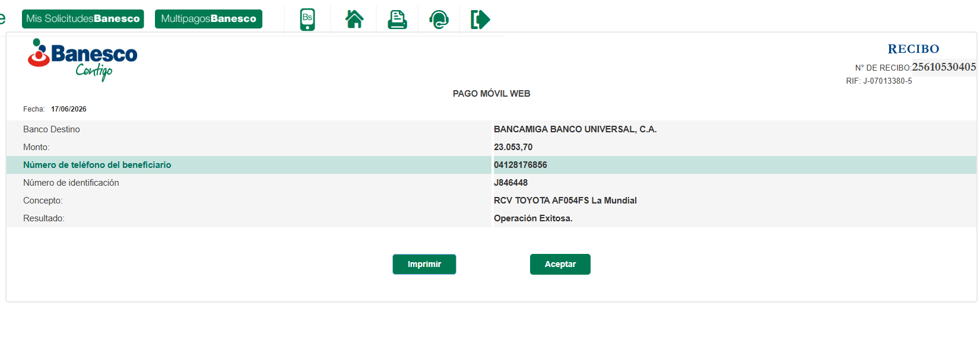Open the Pago Móvil phone icon
This screenshot has height=353, width=980.
tap(307, 20)
